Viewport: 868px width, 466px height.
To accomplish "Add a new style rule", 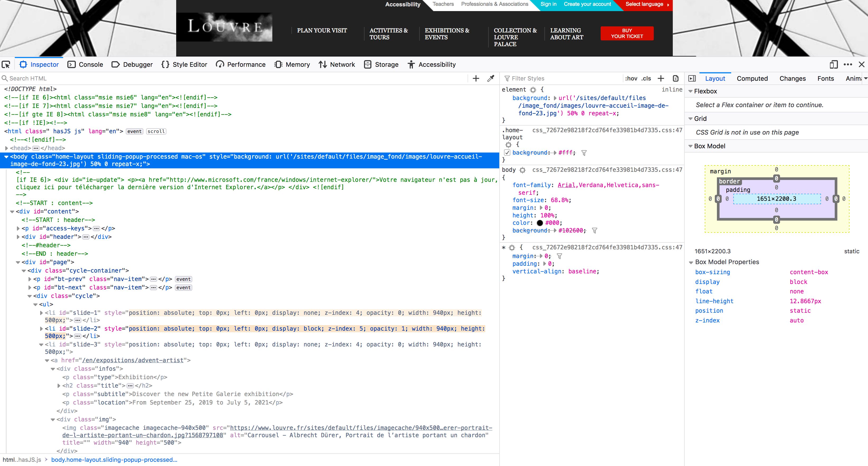I will [x=661, y=78].
